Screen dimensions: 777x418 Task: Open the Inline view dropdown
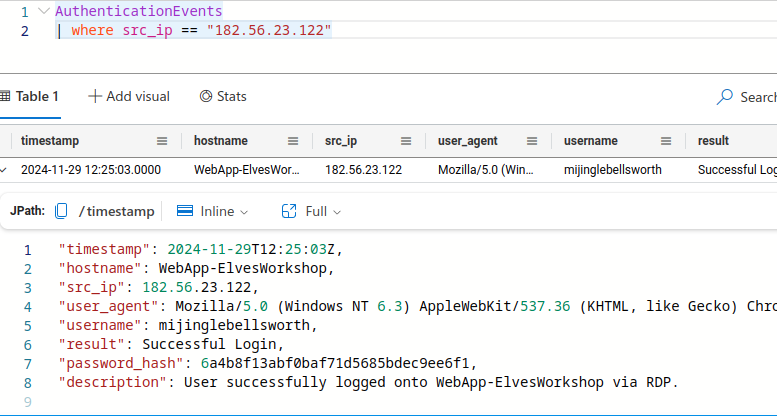(x=212, y=211)
